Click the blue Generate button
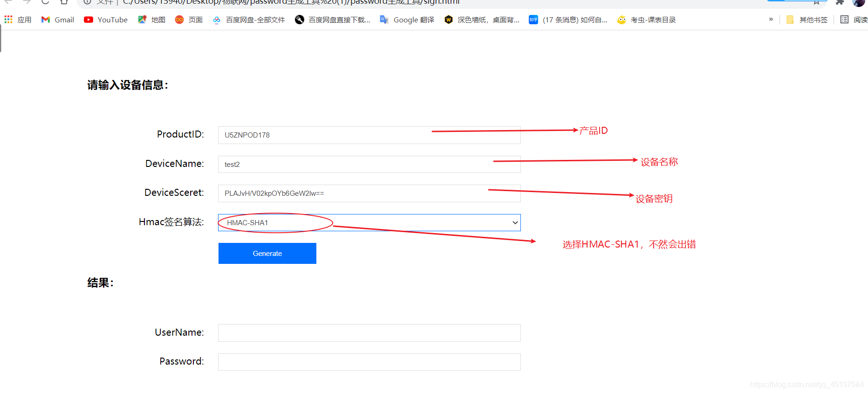 tap(267, 253)
